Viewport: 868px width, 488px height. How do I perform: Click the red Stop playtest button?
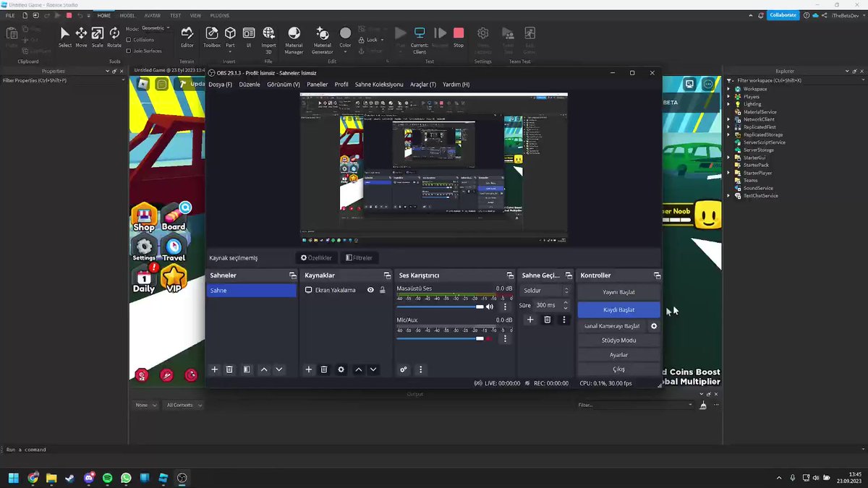pos(459,37)
